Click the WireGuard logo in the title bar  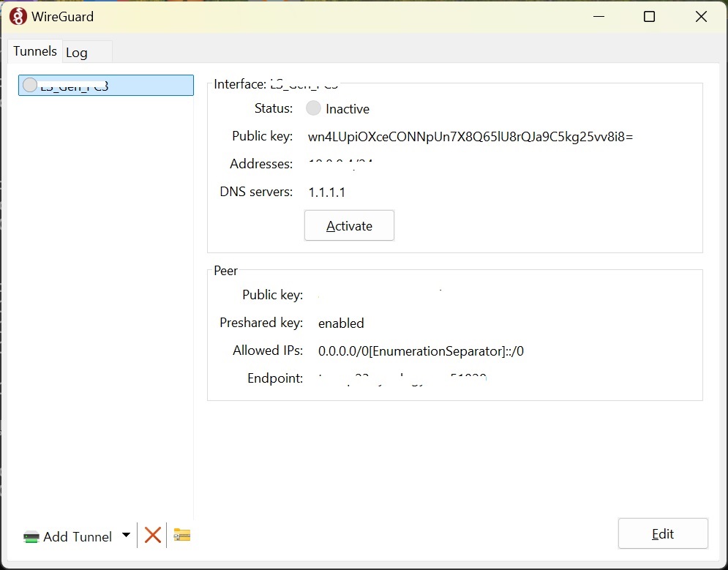(18, 17)
